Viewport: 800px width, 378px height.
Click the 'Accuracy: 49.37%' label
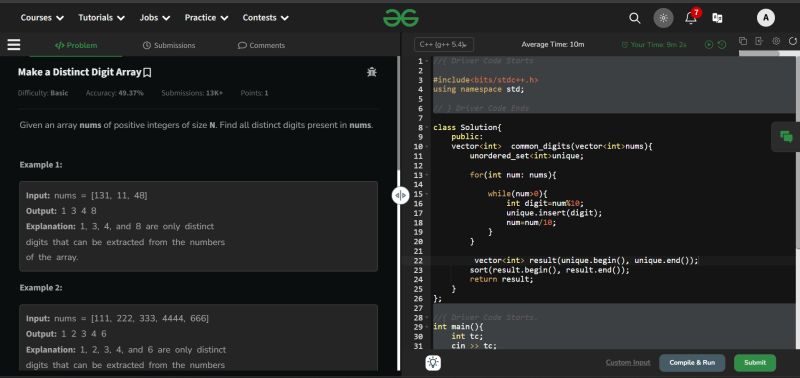(114, 93)
